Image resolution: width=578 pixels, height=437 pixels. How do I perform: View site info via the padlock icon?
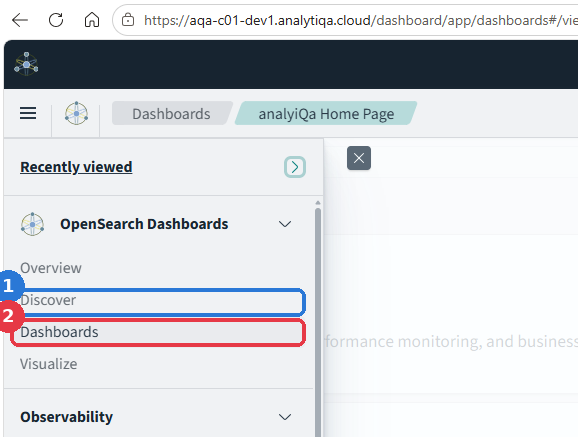(128, 20)
